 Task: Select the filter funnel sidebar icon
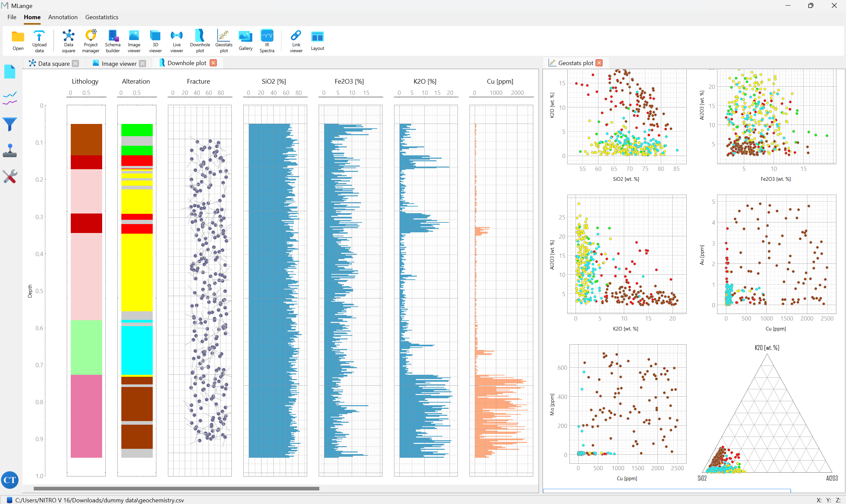(x=10, y=124)
